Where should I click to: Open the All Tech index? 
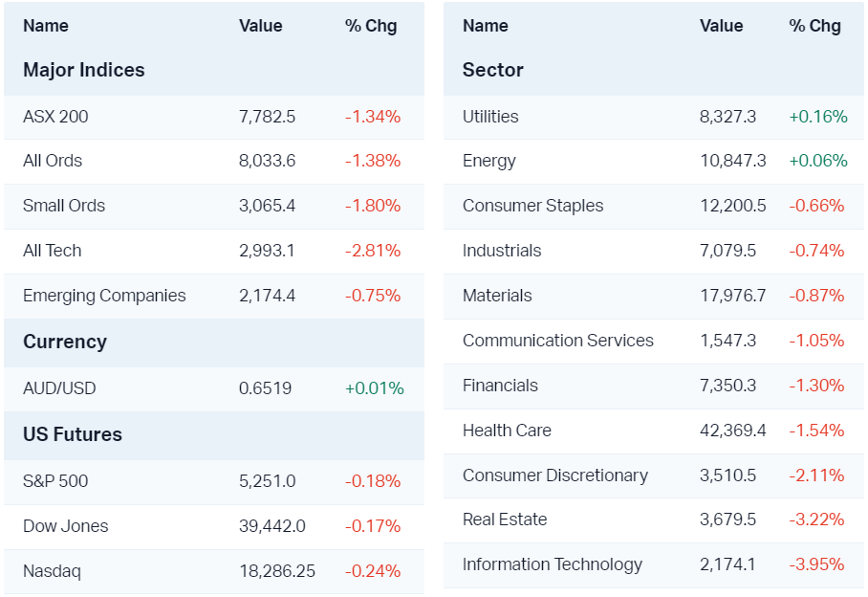(x=53, y=251)
